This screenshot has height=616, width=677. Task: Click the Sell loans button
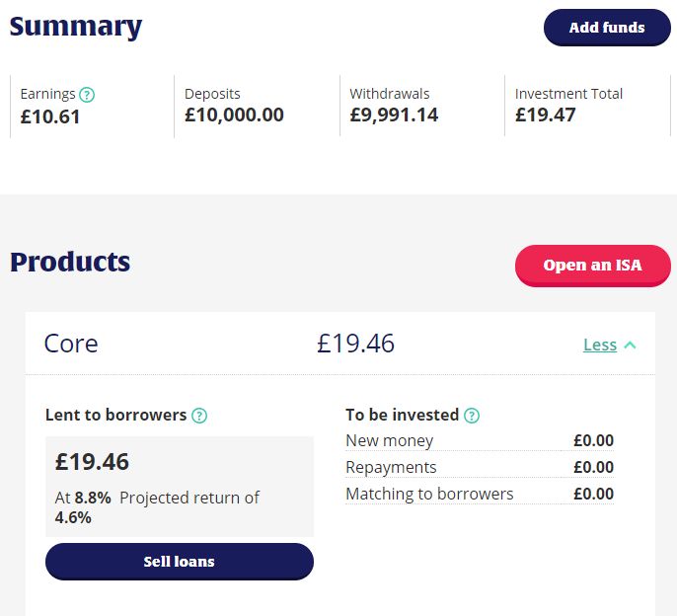point(180,562)
